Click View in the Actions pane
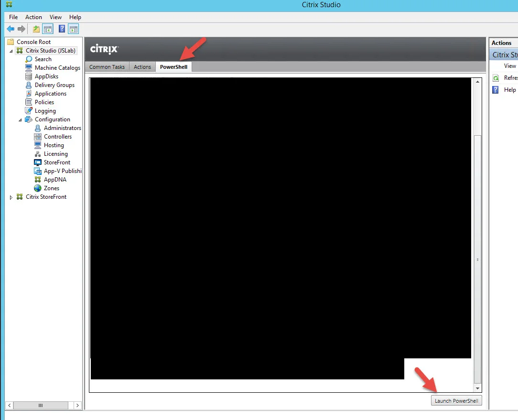 click(510, 66)
